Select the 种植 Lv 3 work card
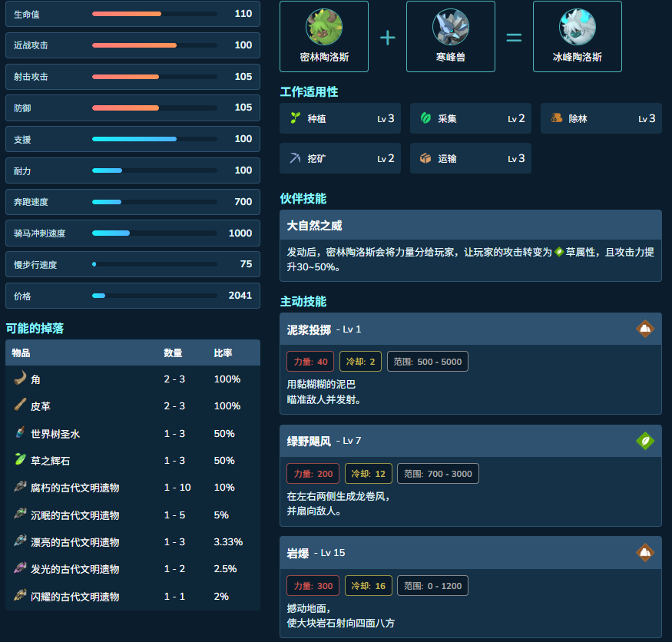672x642 pixels. coord(340,118)
